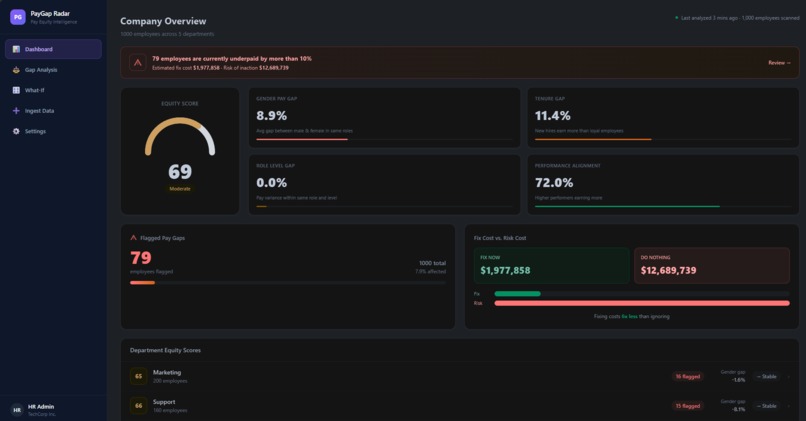Expand the Support row chevron
The width and height of the screenshot is (806, 421).
789,406
